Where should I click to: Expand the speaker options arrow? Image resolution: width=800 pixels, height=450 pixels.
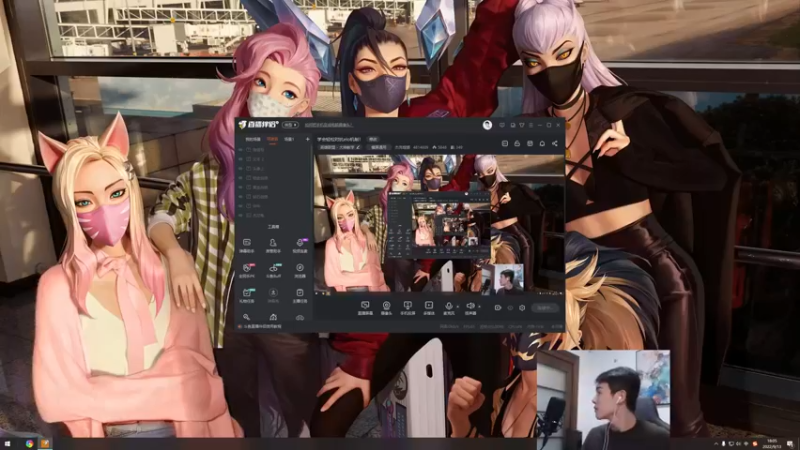point(479,307)
